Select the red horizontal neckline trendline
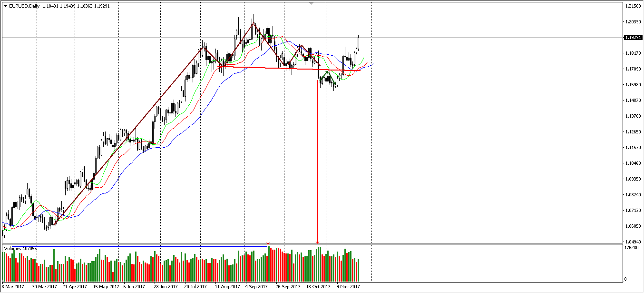Viewport: 644px width, 293px height. coord(285,69)
